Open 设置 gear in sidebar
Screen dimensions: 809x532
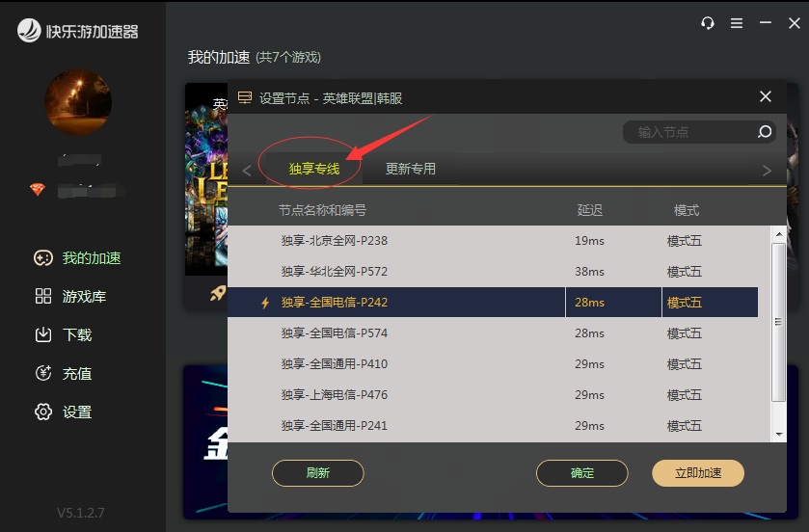[x=43, y=412]
